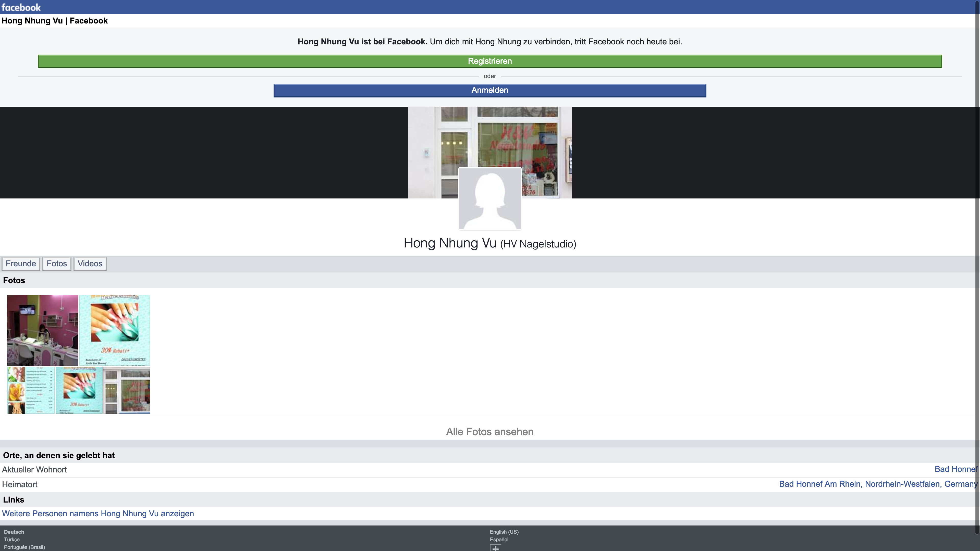The width and height of the screenshot is (980, 551).
Task: Open the default profile picture silhouette
Action: [x=490, y=198]
